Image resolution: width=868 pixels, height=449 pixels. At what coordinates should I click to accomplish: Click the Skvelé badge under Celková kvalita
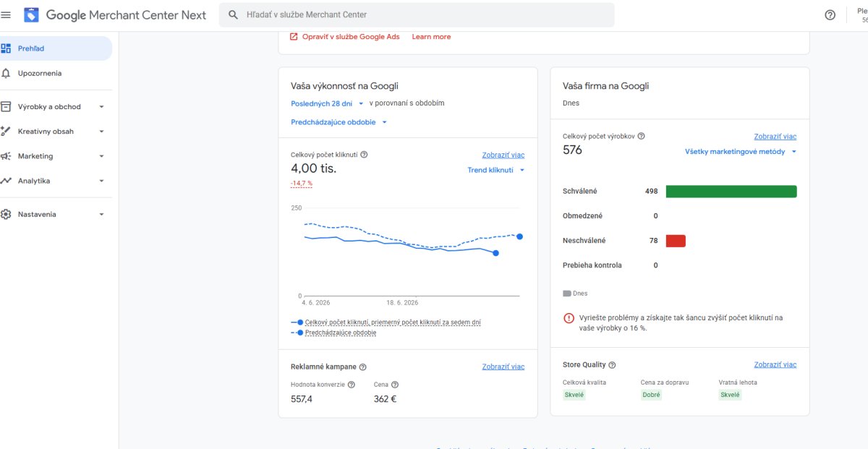pyautogui.click(x=574, y=395)
